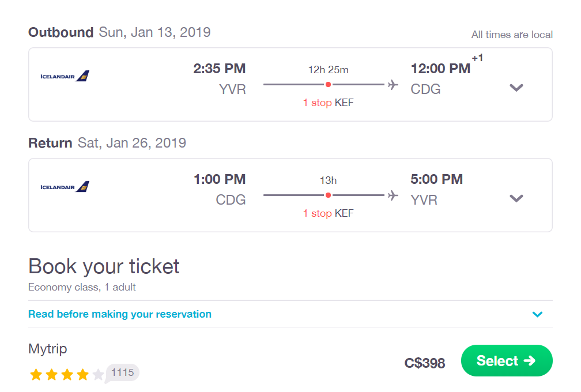Image resolution: width=581 pixels, height=392 pixels.
Task: Click the Icelandair logo on outbound flight
Action: 65,76
